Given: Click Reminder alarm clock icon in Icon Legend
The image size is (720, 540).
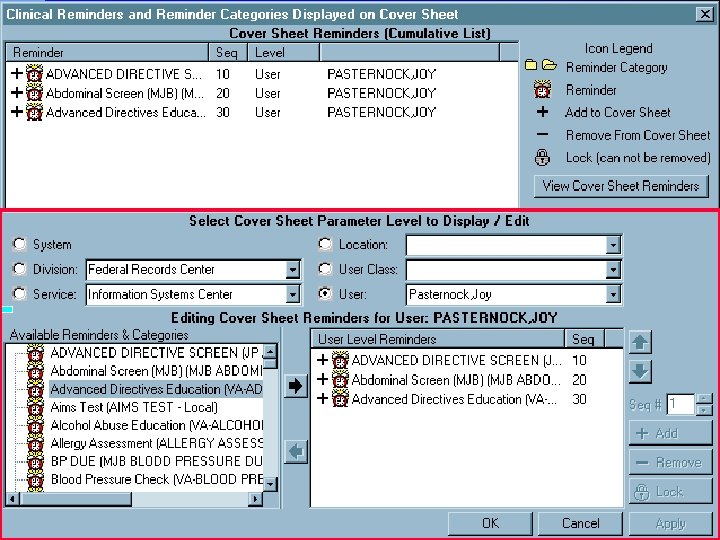Looking at the screenshot, I should (542, 89).
